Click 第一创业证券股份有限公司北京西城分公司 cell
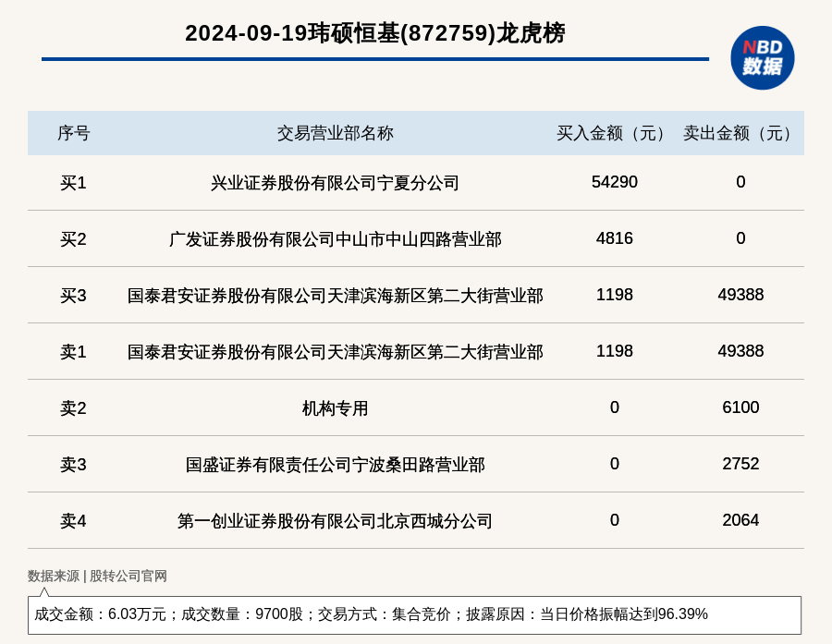The image size is (832, 644). [335, 520]
